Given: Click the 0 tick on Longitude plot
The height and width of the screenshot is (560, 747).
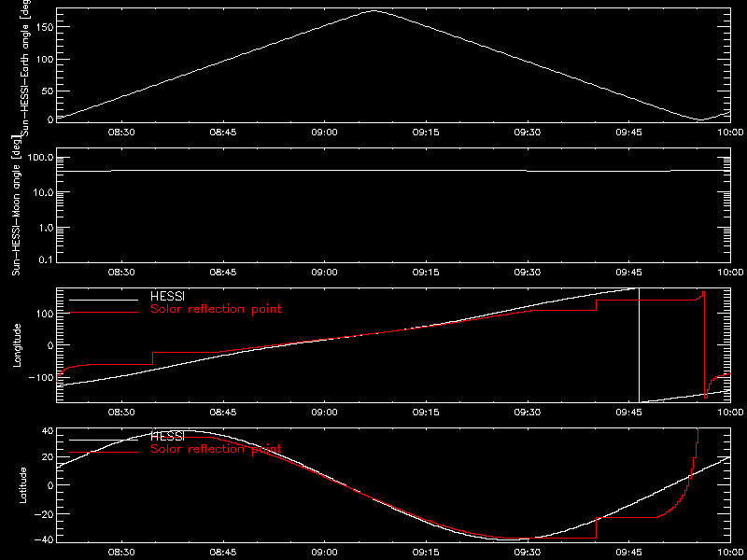Looking at the screenshot, I should click(49, 345).
